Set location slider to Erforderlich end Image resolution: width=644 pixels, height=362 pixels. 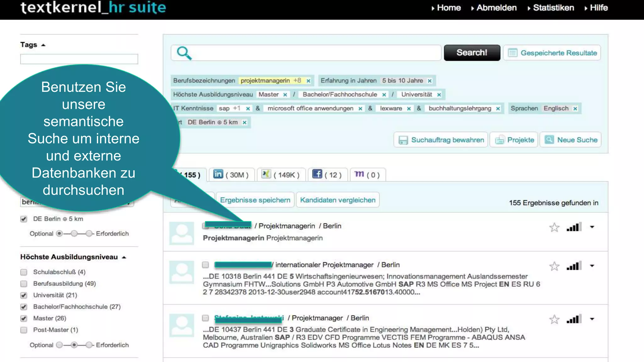89,233
